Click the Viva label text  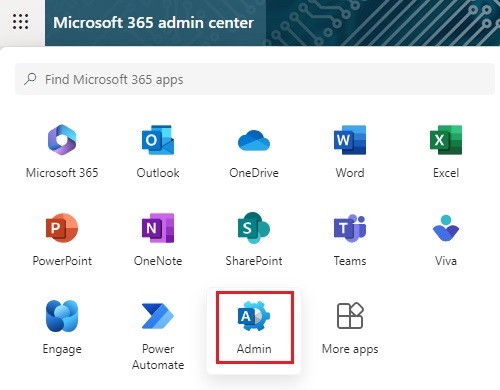[446, 261]
